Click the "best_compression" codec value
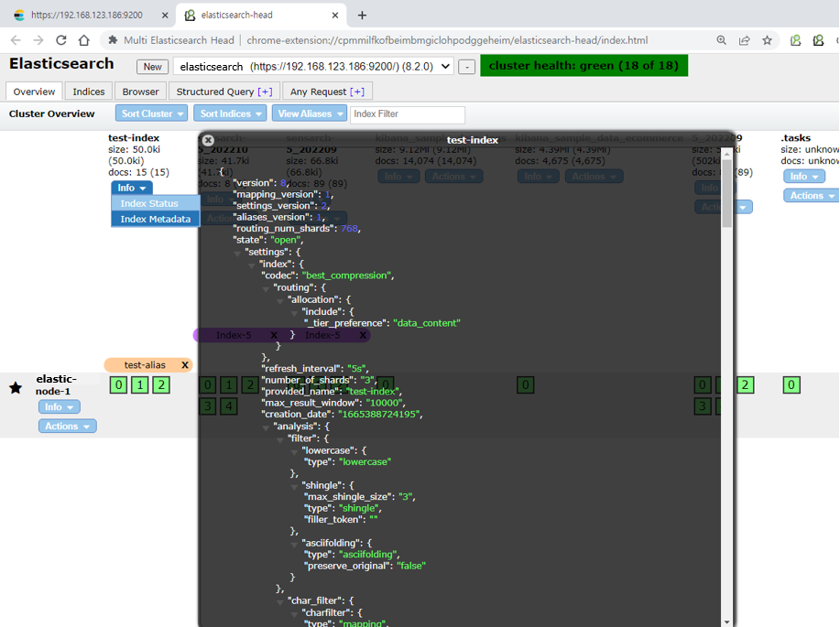This screenshot has width=840, height=627. [348, 276]
